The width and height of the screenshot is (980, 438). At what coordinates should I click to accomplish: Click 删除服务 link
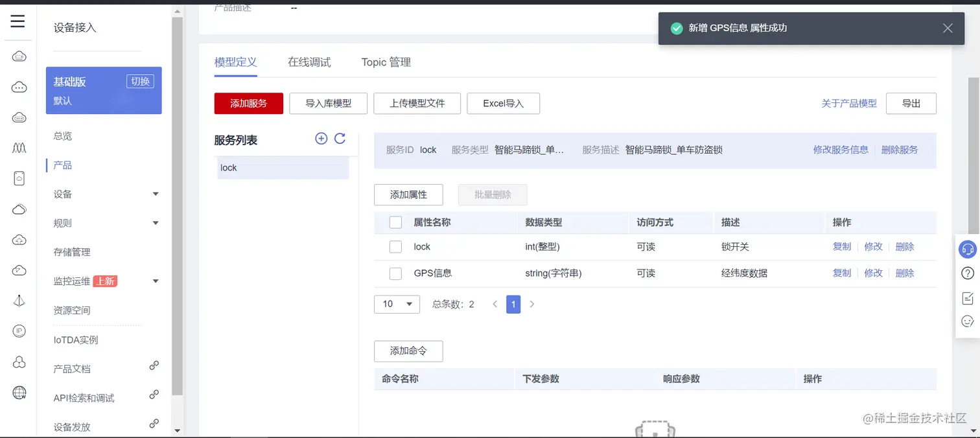900,150
